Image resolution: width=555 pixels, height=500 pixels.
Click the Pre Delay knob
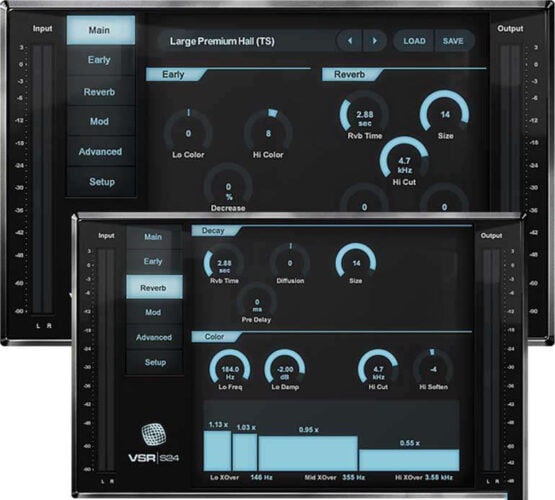257,302
